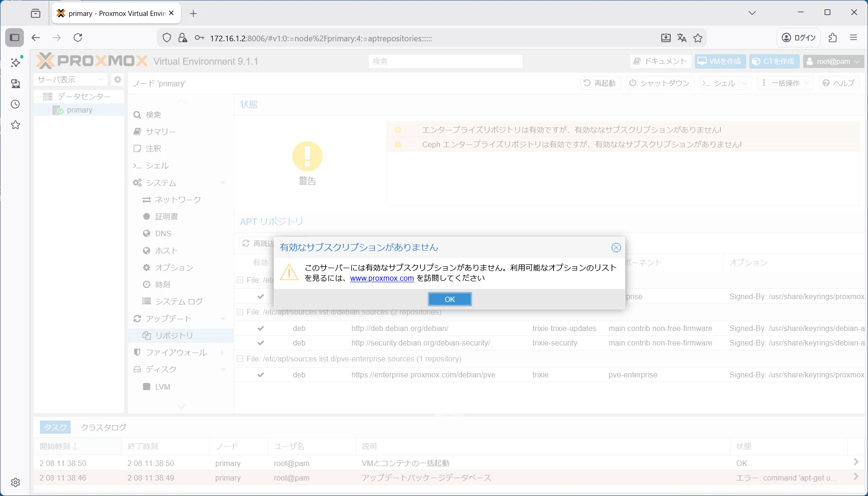Screen dimensions: 868x496
Task: Click the install web app icon
Action: pos(666,38)
